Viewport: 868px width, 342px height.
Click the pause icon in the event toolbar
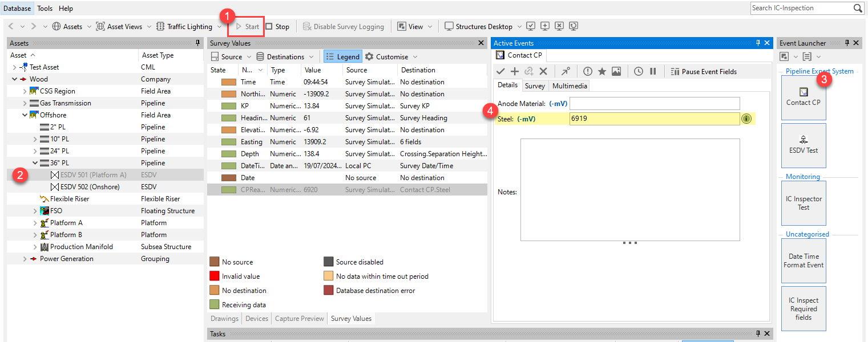pyautogui.click(x=653, y=71)
